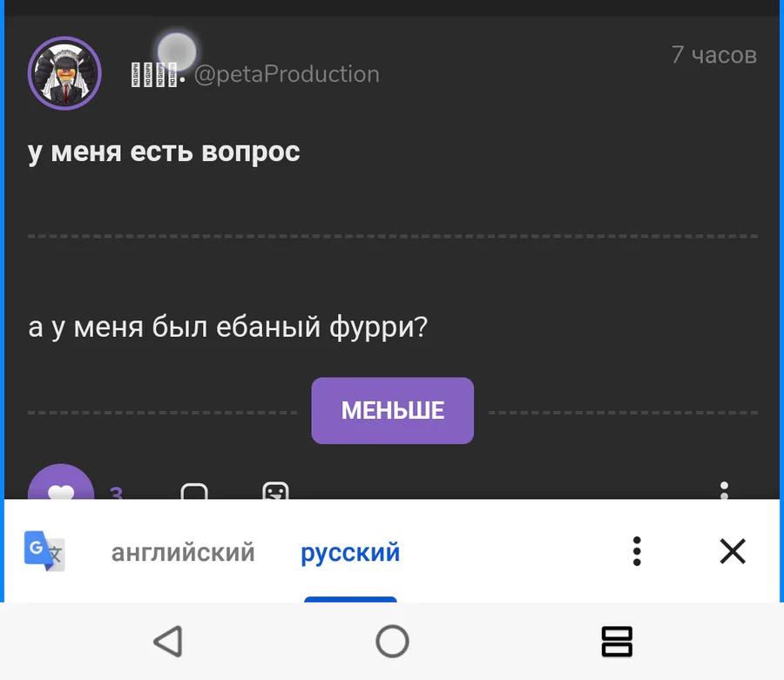Click the post title "у меня есть вопрос"
This screenshot has width=784, height=680.
(x=164, y=151)
